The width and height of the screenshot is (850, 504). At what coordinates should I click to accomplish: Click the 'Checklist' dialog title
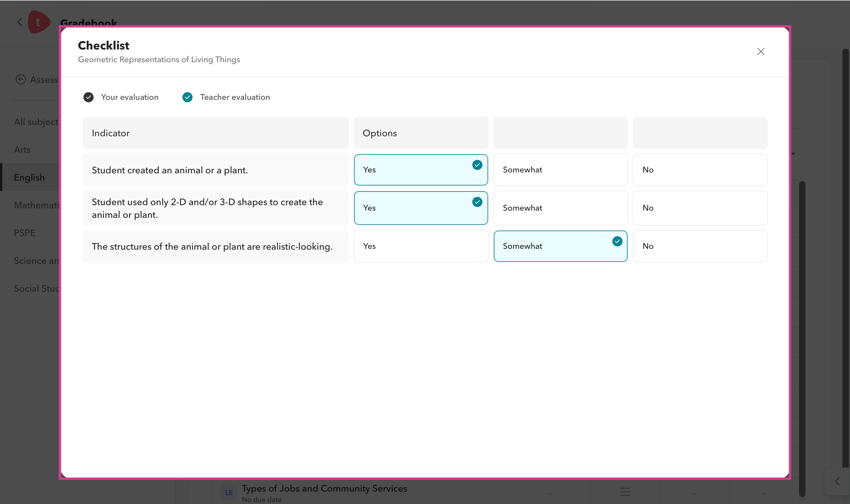pyautogui.click(x=104, y=45)
